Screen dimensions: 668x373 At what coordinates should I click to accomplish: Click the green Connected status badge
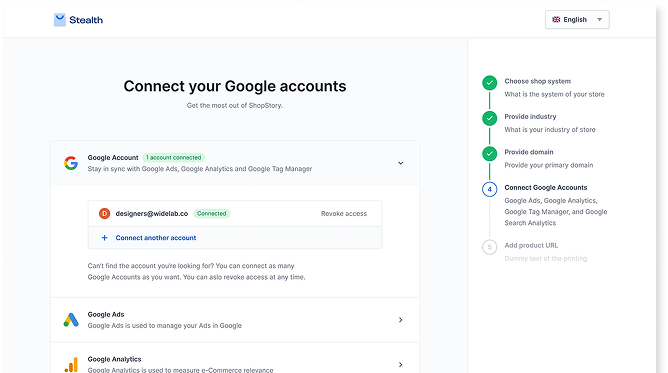click(x=212, y=213)
